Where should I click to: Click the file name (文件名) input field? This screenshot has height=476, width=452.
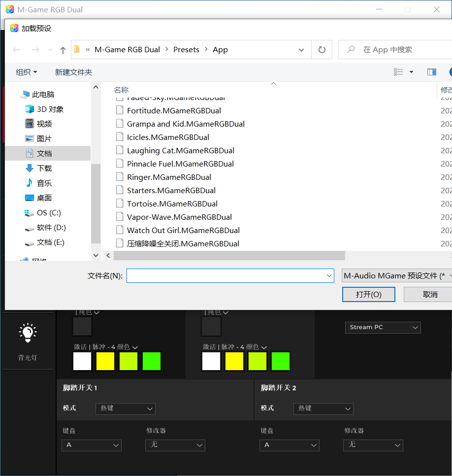click(226, 276)
